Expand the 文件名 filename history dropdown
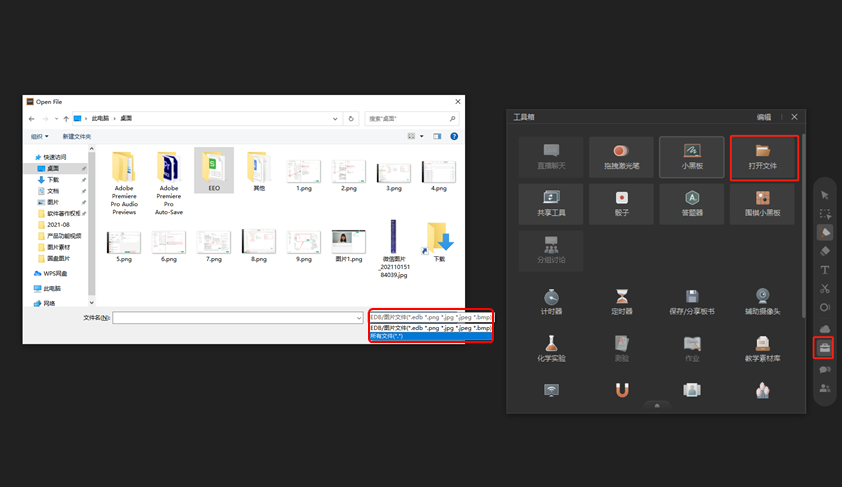 click(x=359, y=318)
